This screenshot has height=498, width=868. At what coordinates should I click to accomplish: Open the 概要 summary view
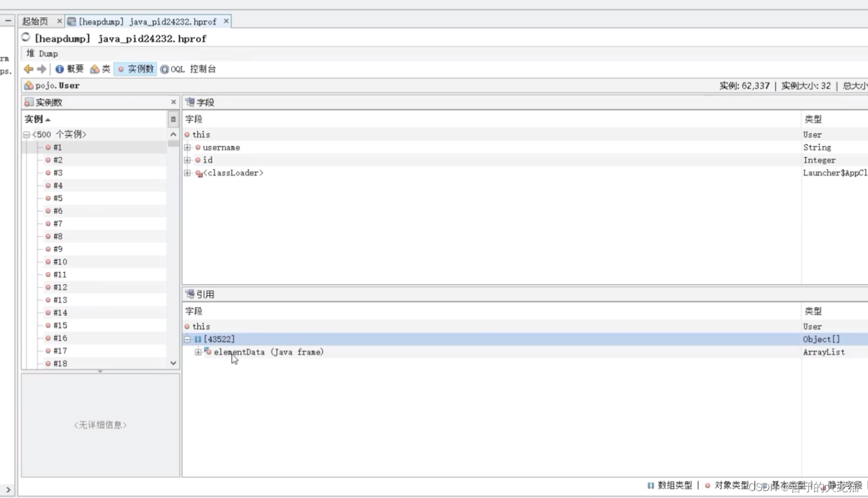(x=69, y=69)
